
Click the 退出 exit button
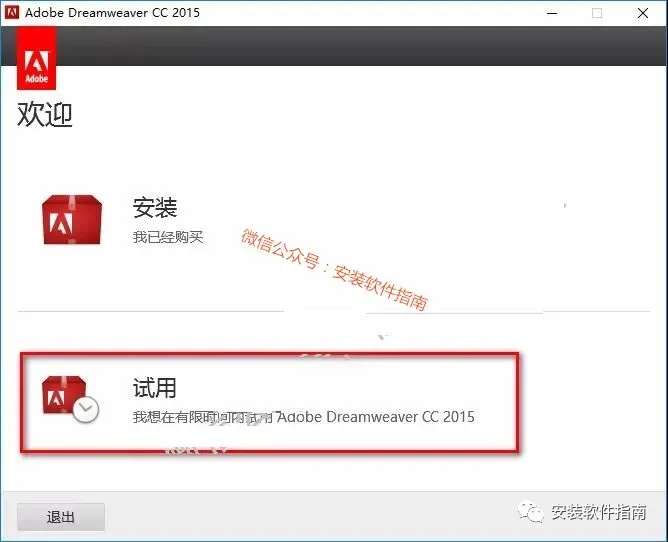61,517
